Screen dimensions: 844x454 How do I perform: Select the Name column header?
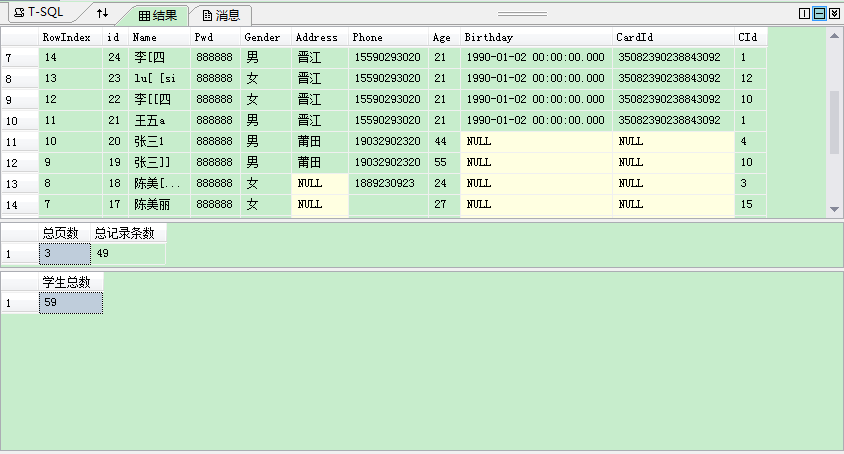coord(159,37)
